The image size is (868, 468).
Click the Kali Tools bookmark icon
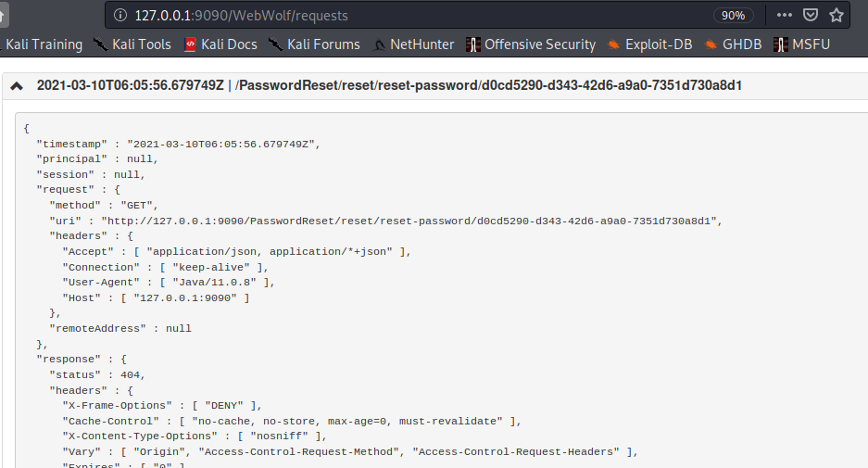[x=101, y=44]
